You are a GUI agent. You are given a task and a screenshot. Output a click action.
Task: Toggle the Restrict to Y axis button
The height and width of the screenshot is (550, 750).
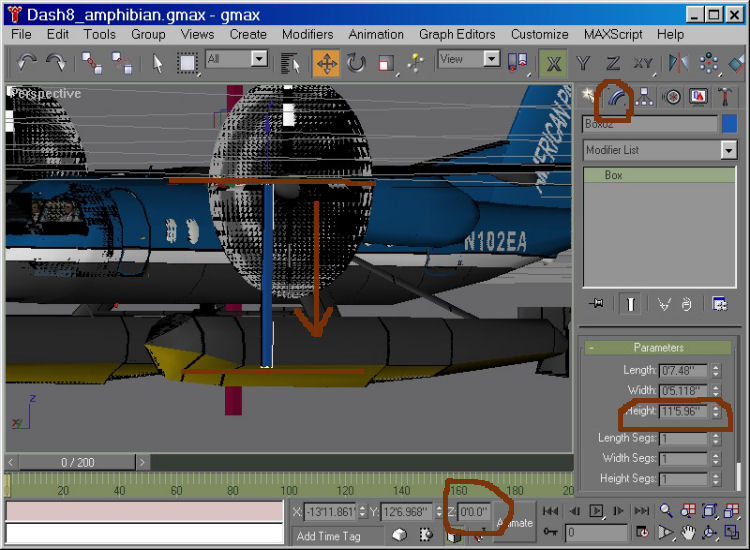pos(582,63)
